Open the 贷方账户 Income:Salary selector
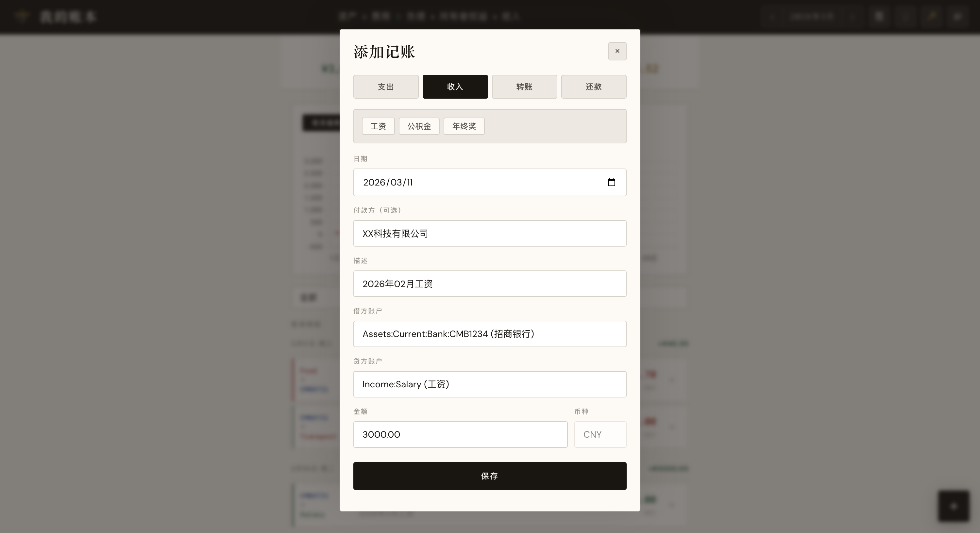This screenshot has height=533, width=980. (x=490, y=384)
